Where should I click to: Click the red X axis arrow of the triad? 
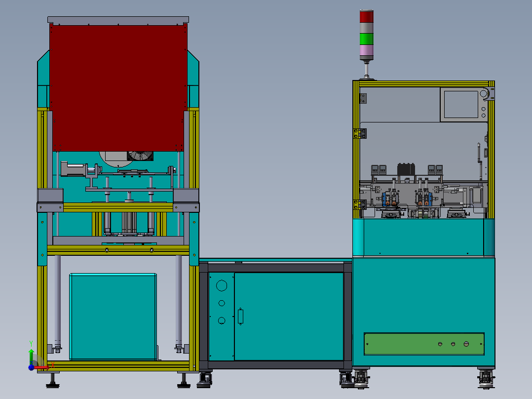(42, 367)
